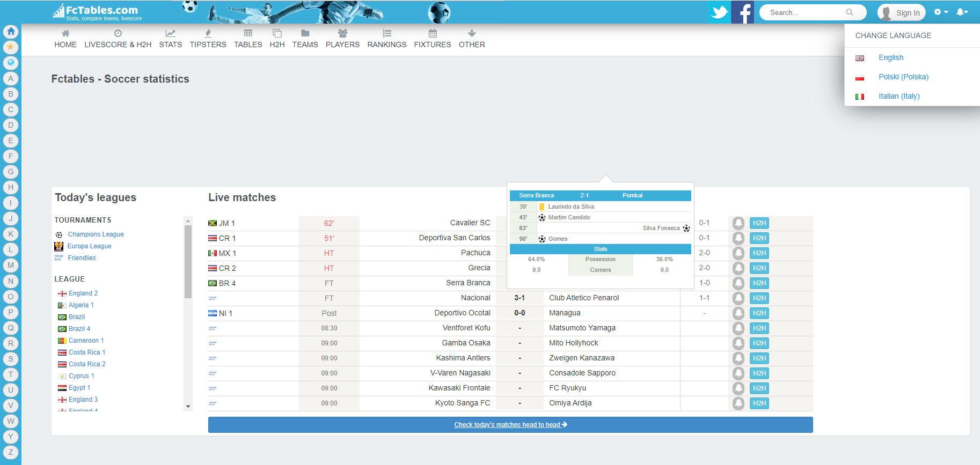This screenshot has width=980, height=465.
Task: Click leagues list scroll-up arrow
Action: (188, 220)
